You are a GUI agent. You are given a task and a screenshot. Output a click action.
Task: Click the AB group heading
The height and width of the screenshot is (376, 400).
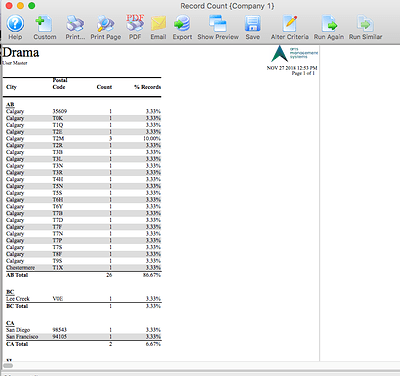coord(10,104)
